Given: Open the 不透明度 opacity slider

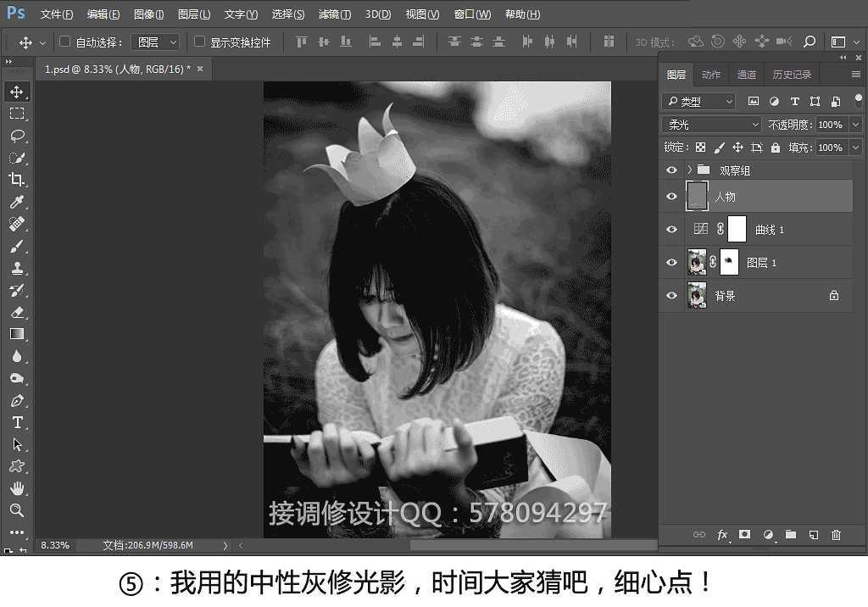Looking at the screenshot, I should (855, 124).
